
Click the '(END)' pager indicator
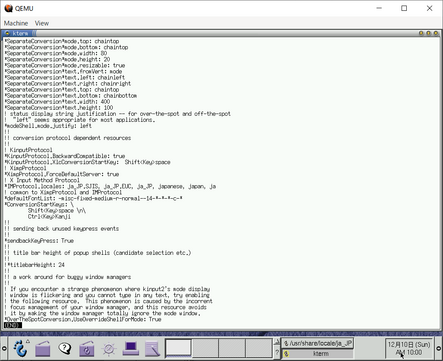(13, 325)
